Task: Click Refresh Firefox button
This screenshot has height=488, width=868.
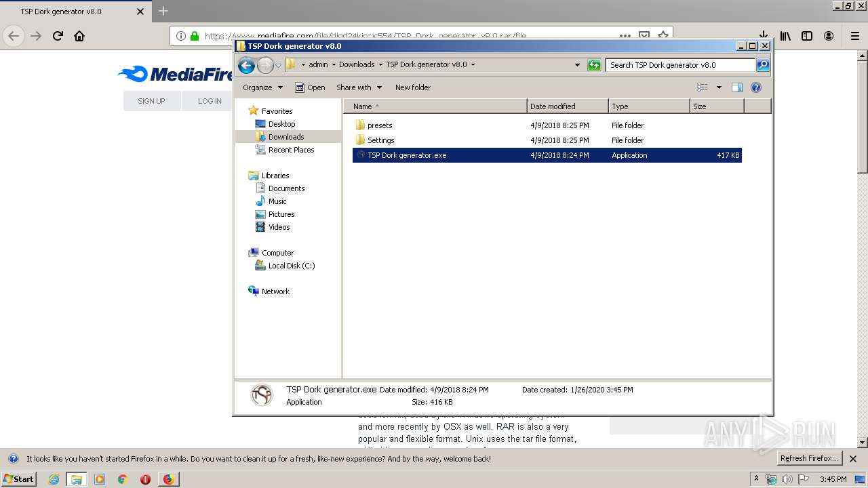Action: point(810,459)
